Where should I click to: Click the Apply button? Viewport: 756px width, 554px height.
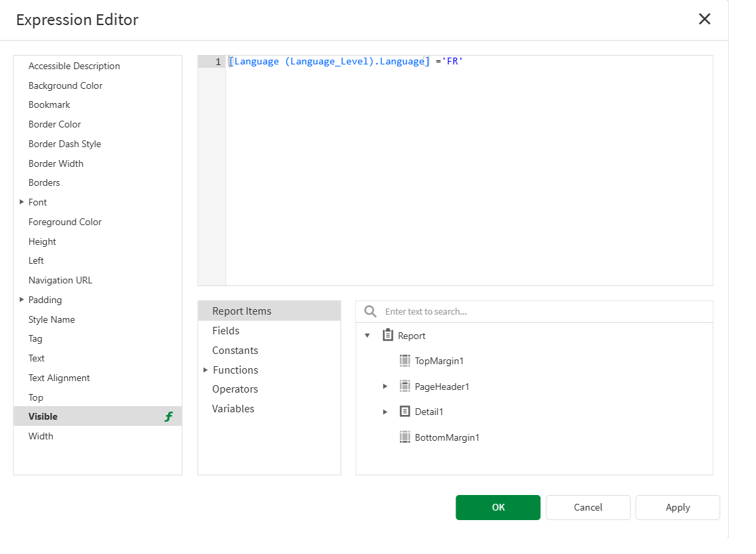[x=678, y=507]
